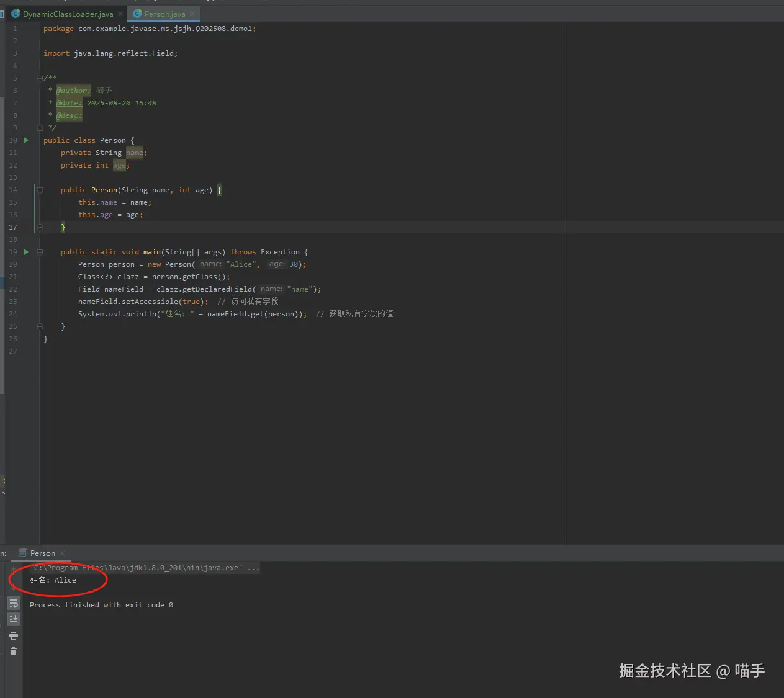The height and width of the screenshot is (698, 784).
Task: Click the @desc tag in the Javadoc
Action: pyautogui.click(x=70, y=115)
